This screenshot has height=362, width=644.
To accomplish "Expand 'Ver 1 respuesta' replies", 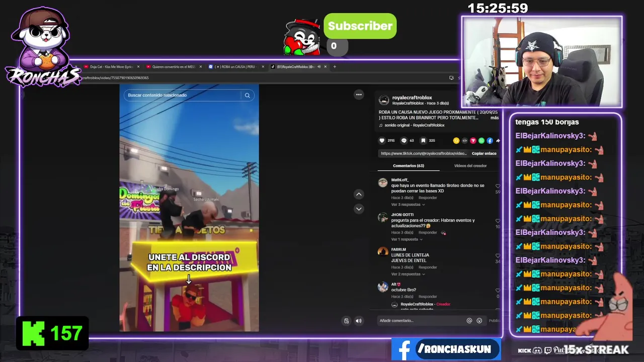I will click(x=407, y=239).
